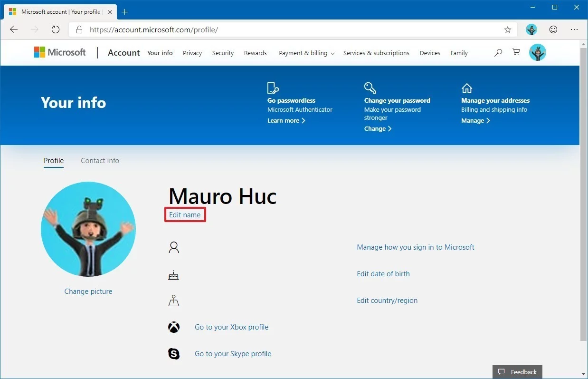Open the Account home link

(x=124, y=53)
